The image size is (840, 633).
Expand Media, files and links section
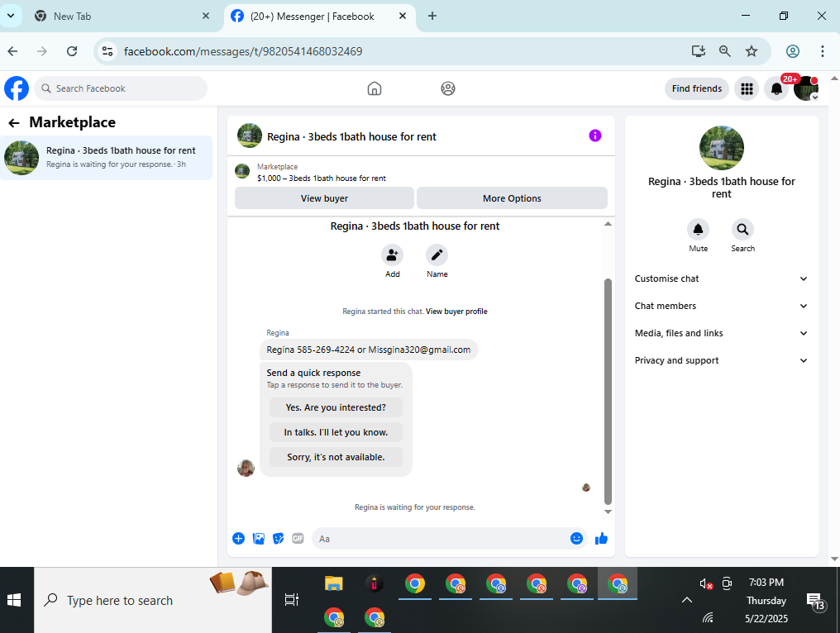721,333
